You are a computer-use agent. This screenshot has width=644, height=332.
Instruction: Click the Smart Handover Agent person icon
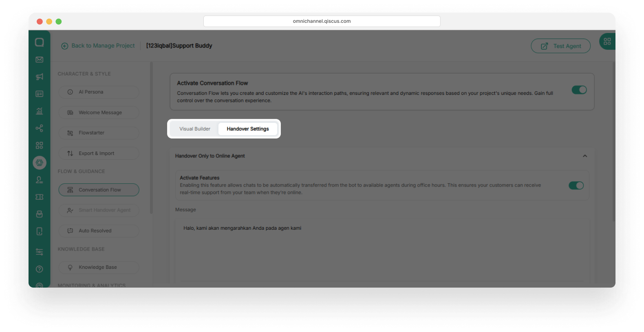coord(70,210)
